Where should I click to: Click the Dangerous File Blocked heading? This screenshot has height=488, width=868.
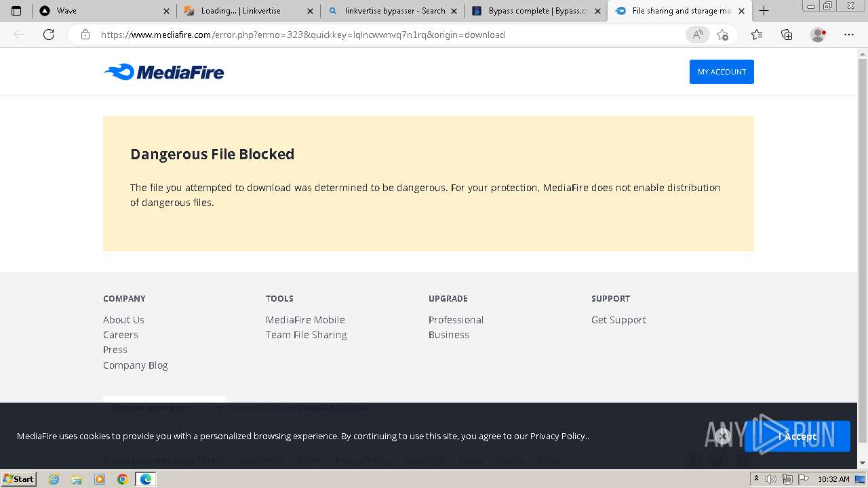(x=212, y=154)
